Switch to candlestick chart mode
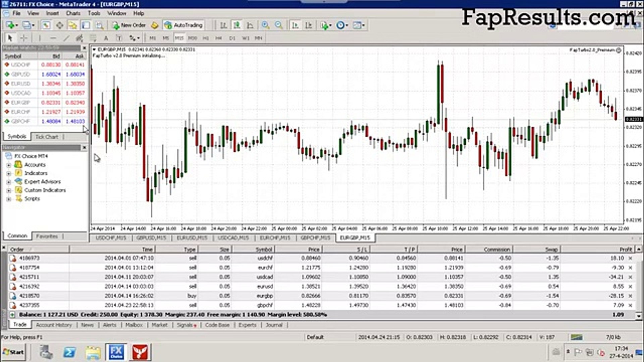 (x=237, y=25)
